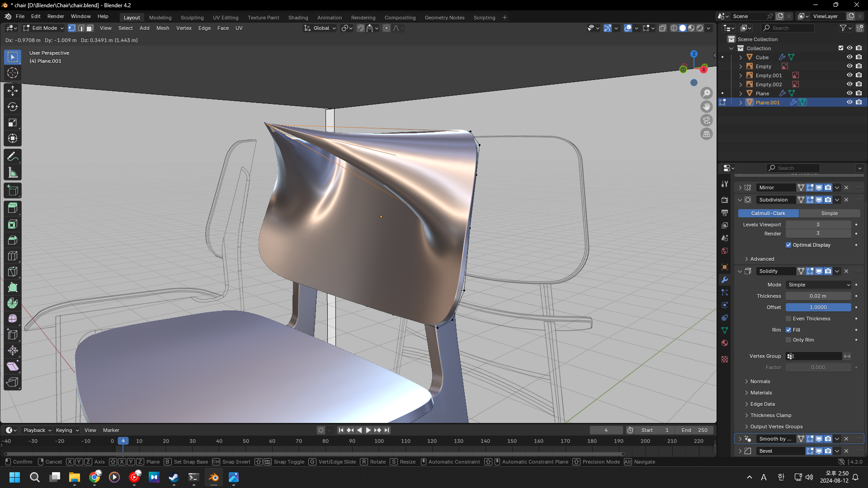
Task: Uncheck Optimal Display checkbox
Action: pos(788,245)
